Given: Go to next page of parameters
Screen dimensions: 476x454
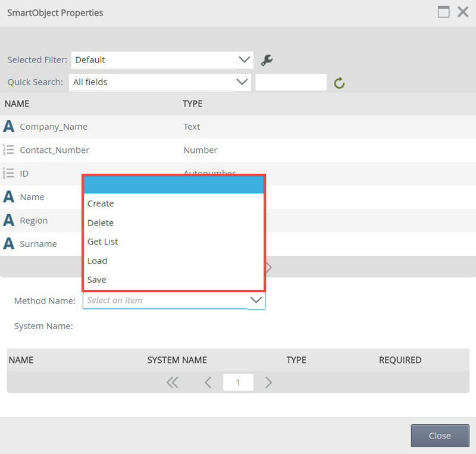Looking at the screenshot, I should click(268, 383).
